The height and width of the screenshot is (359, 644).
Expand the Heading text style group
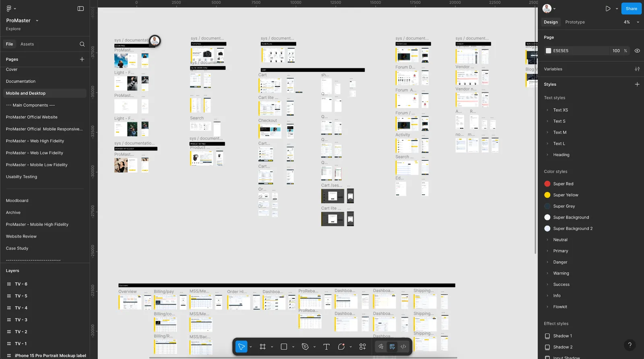click(547, 155)
